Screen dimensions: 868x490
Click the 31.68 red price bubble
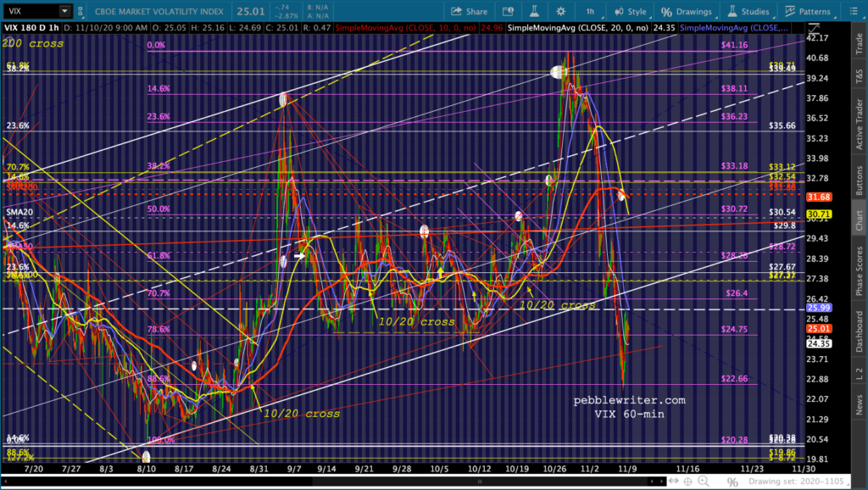818,198
